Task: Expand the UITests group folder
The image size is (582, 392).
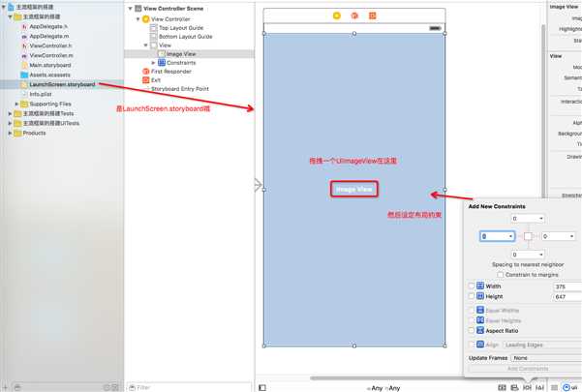Action: click(x=10, y=123)
